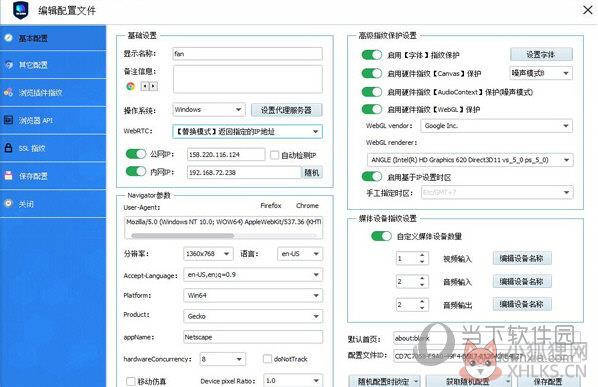Click the Chrome browser icon under 备注信息

(130, 87)
